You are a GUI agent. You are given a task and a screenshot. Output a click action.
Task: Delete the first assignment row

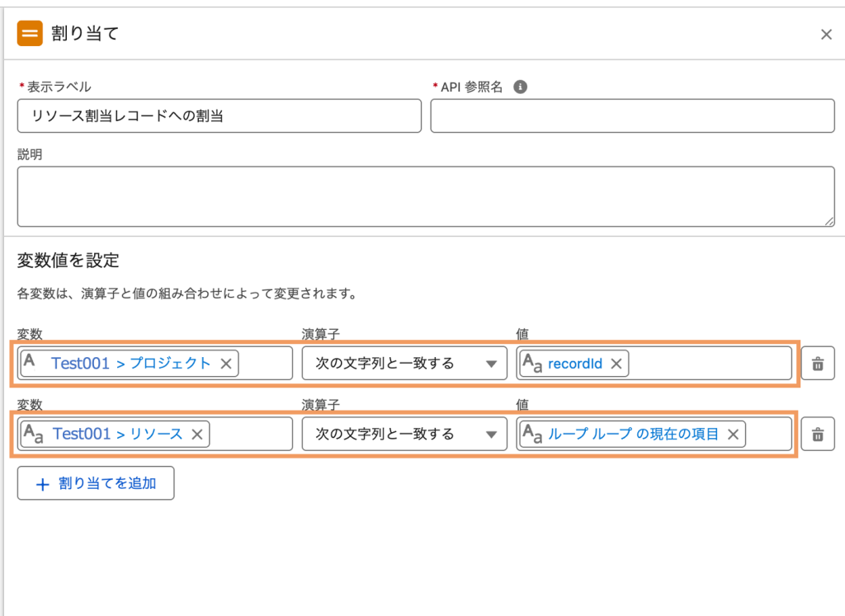818,364
